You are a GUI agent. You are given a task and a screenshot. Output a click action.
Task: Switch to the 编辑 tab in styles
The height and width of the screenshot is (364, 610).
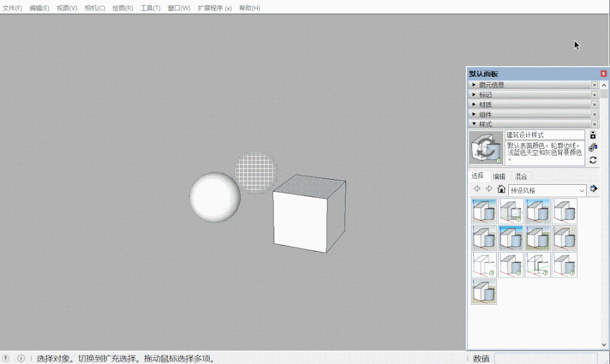point(499,176)
